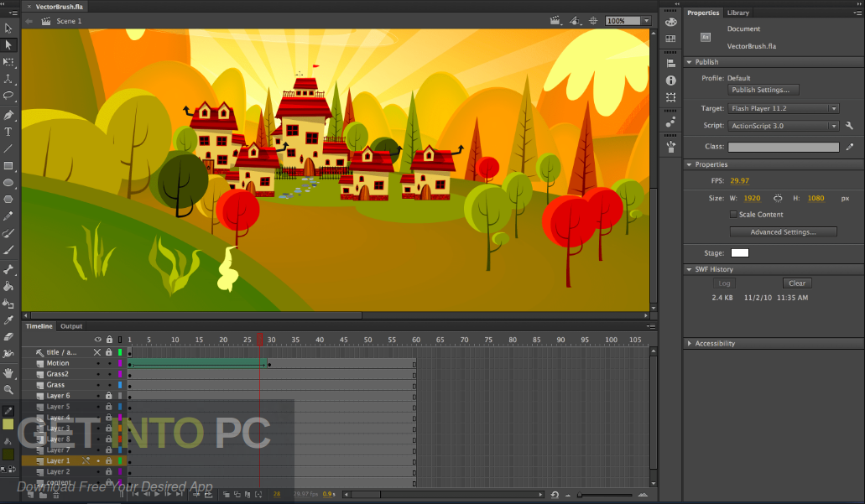The width and height of the screenshot is (865, 504).
Task: Toggle lock all layers padlock header
Action: [109, 340]
